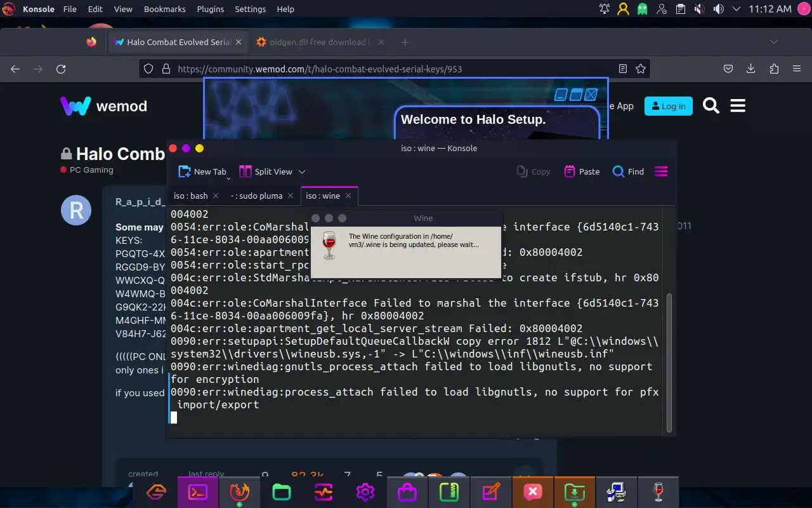Open Firefox list-all-tabs dropdown
Screen dimensions: 812x508
pyautogui.click(x=774, y=42)
